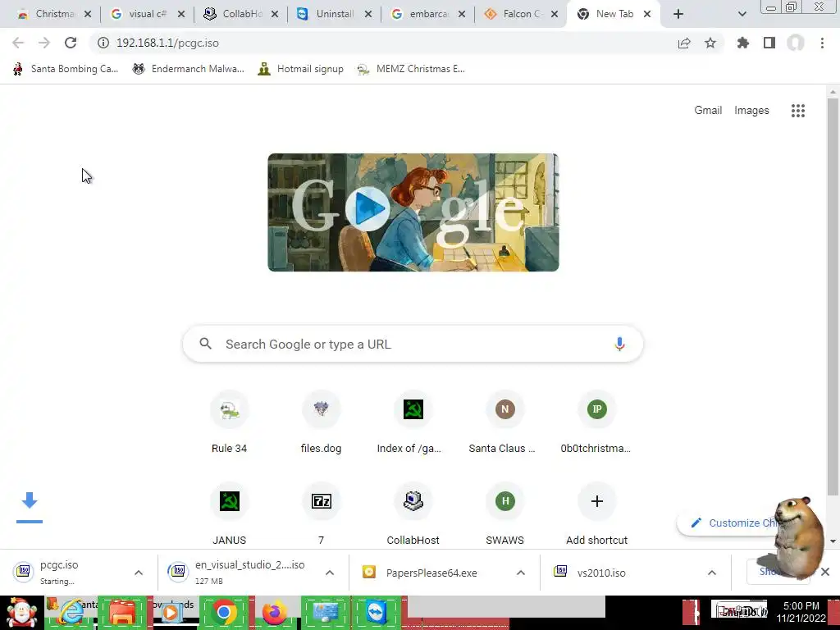The width and height of the screenshot is (840, 630).
Task: Click the Images link
Action: coord(751,111)
